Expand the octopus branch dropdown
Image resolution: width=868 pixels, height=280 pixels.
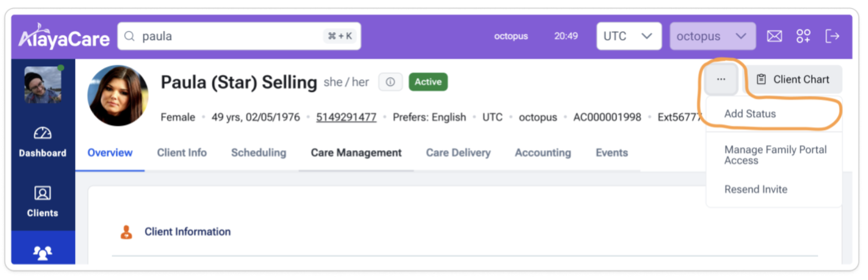point(712,37)
